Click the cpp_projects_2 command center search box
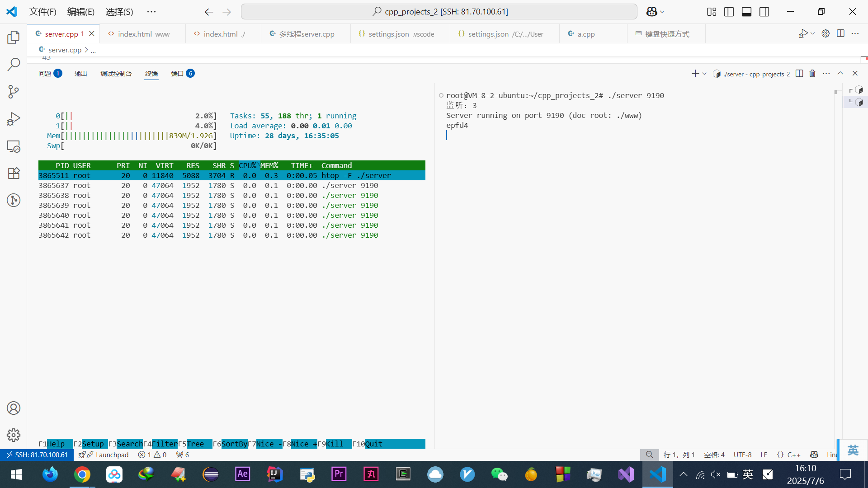The image size is (868, 488). point(439,12)
